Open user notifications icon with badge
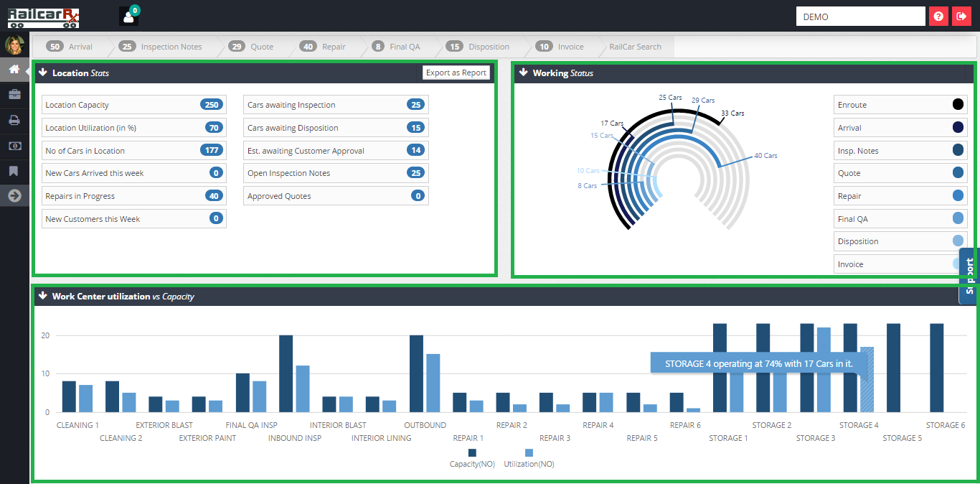This screenshot has width=980, height=484. [129, 16]
